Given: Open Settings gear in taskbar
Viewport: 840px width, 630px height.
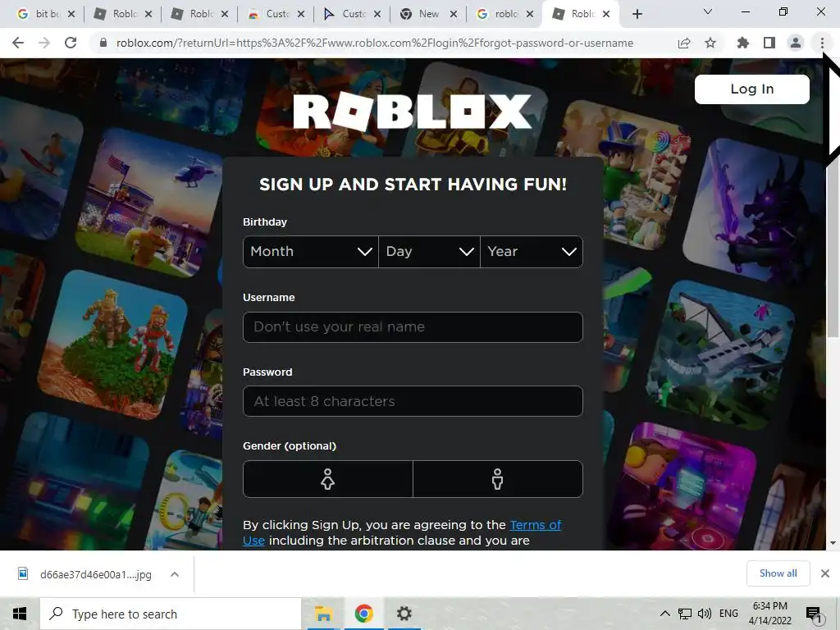Looking at the screenshot, I should (404, 614).
